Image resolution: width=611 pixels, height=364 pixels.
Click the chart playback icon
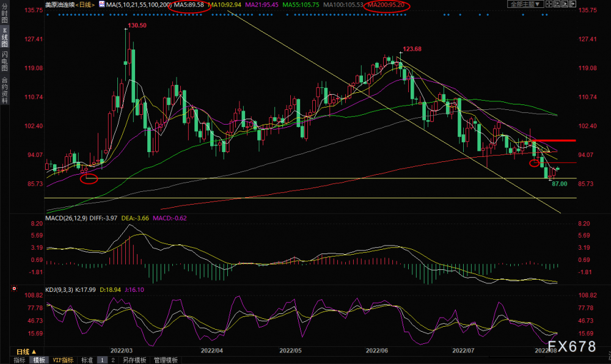coord(565,4)
